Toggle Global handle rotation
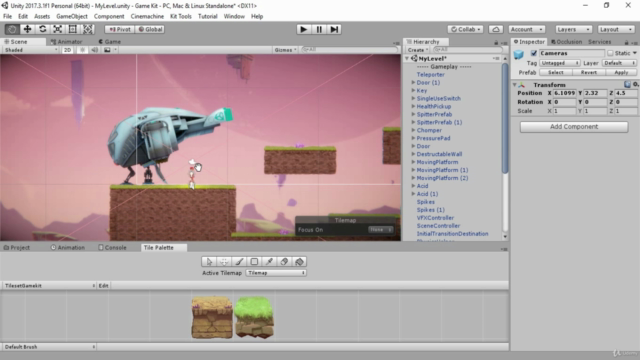Screen dimensions: 640x360 point(150,29)
